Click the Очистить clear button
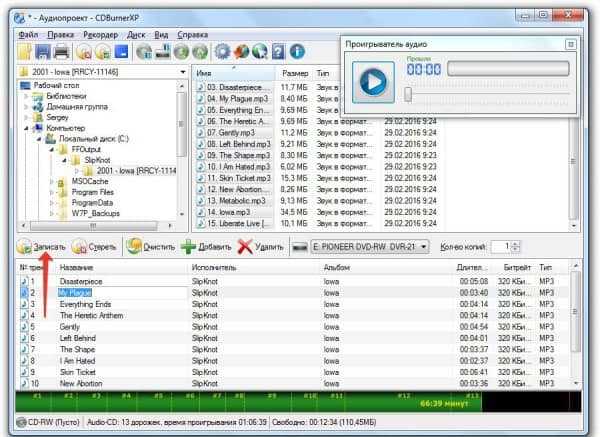 (151, 247)
